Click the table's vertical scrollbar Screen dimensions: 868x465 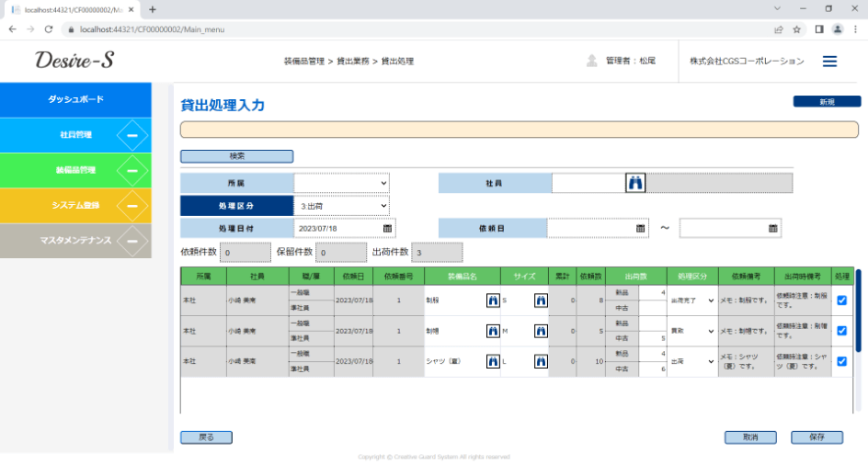859,310
